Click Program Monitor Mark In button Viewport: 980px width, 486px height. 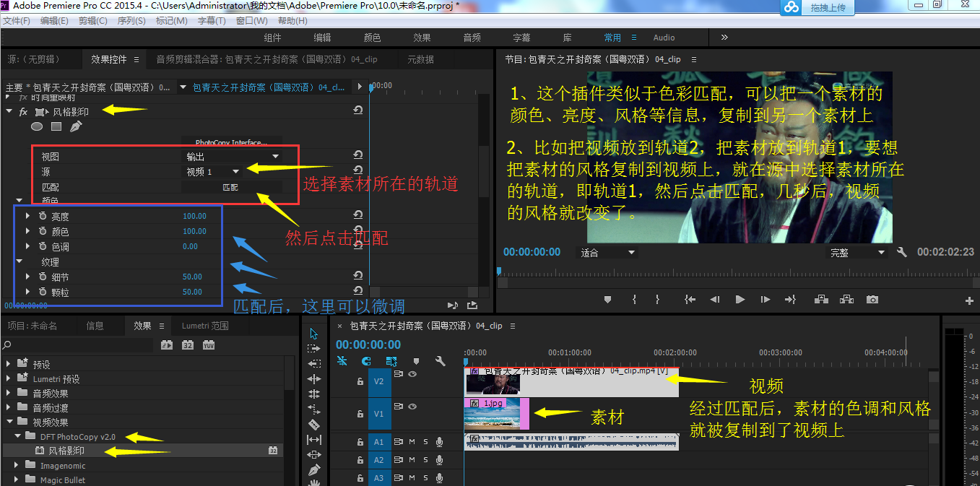[x=634, y=300]
